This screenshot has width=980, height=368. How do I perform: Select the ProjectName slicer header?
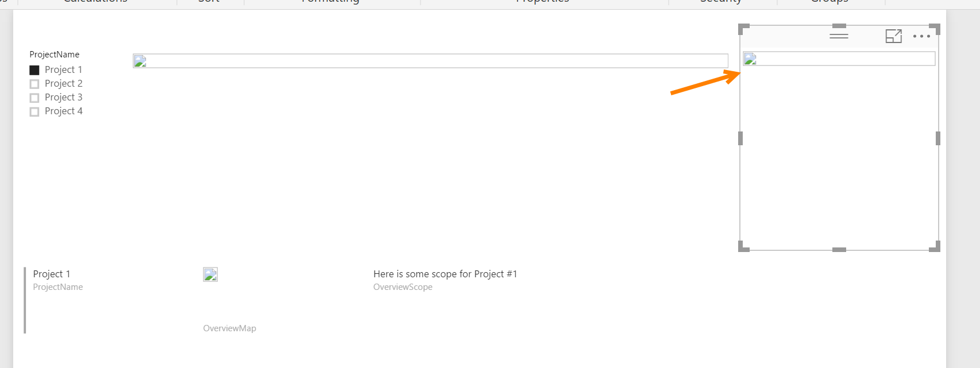55,55
